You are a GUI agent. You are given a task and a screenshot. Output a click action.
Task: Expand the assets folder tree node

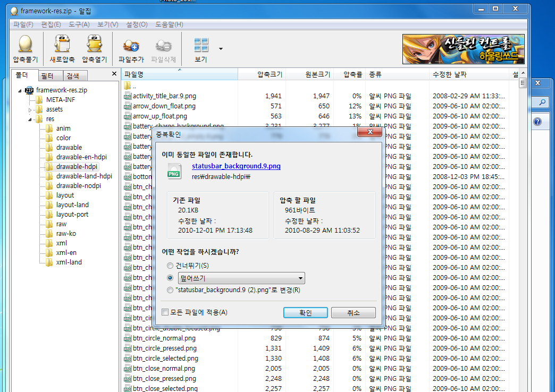pyautogui.click(x=30, y=109)
